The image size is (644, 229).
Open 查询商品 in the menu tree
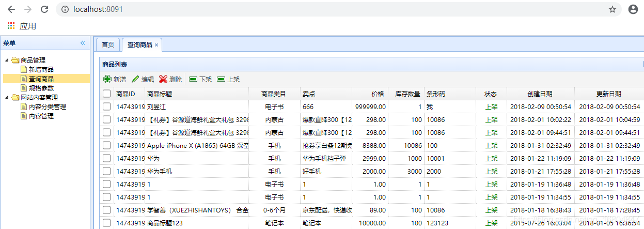coord(41,79)
